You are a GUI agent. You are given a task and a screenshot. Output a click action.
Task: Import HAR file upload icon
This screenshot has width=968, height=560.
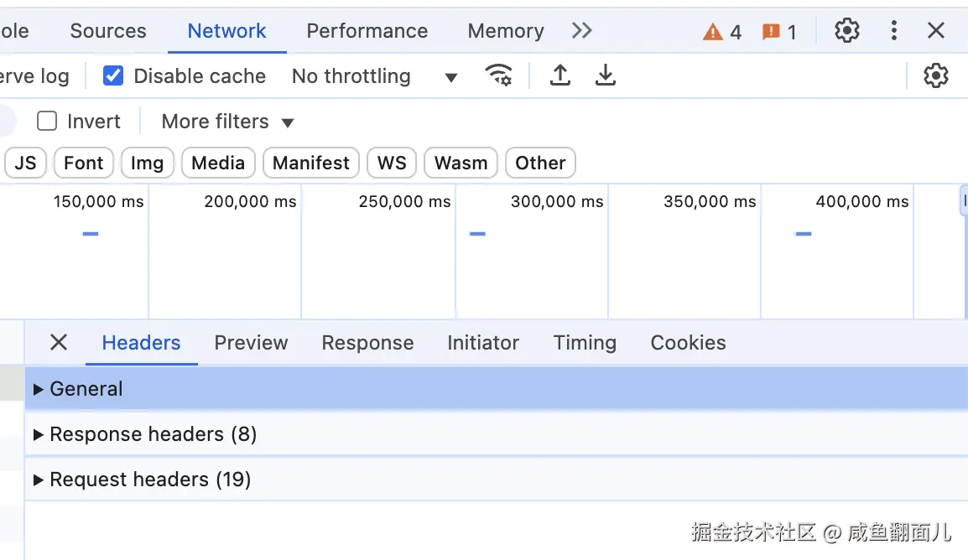coord(560,75)
